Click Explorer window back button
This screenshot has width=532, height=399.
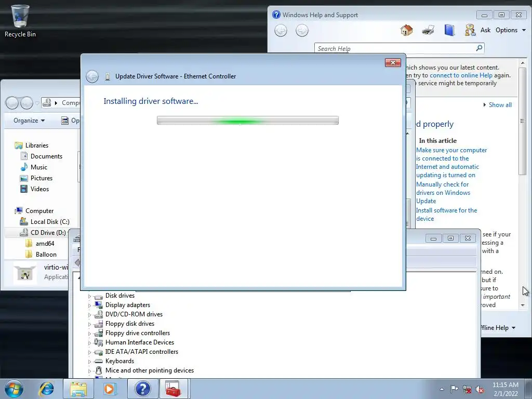tap(12, 103)
